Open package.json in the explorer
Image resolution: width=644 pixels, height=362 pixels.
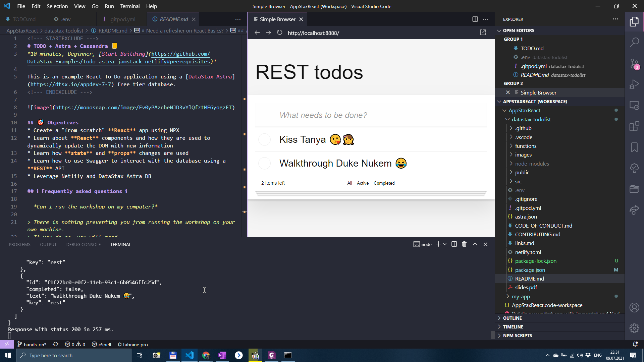(x=530, y=270)
